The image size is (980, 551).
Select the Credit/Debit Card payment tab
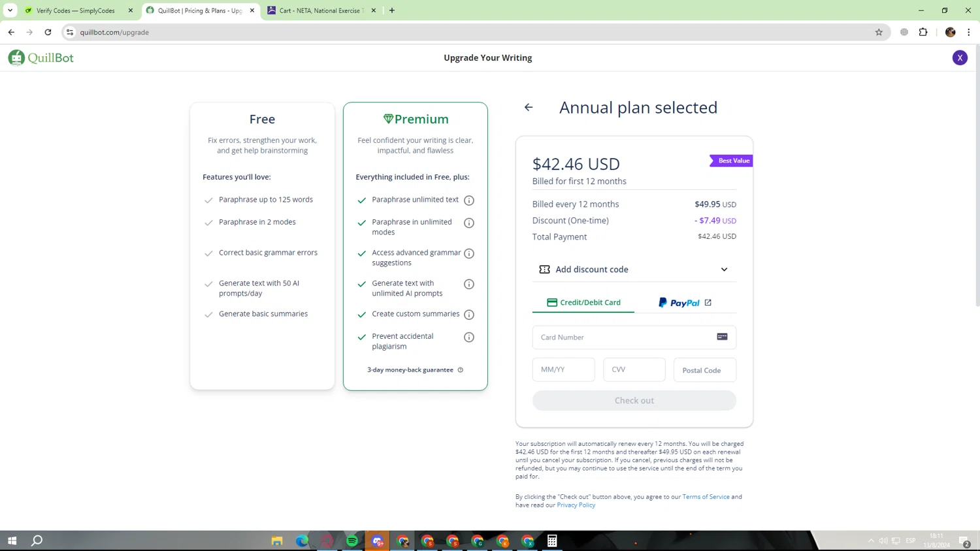coord(583,303)
